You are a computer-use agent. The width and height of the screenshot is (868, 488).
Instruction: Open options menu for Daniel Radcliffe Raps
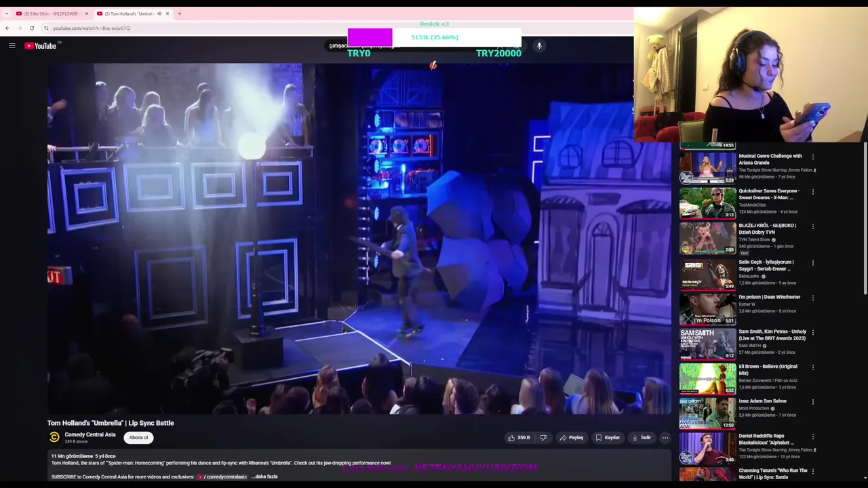[x=813, y=437]
